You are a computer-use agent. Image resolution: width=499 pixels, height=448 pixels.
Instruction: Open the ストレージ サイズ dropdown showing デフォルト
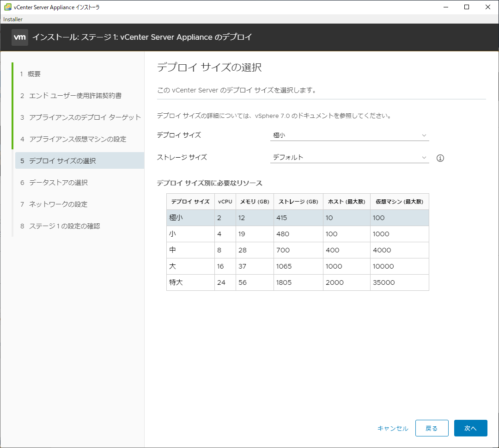[x=349, y=158]
